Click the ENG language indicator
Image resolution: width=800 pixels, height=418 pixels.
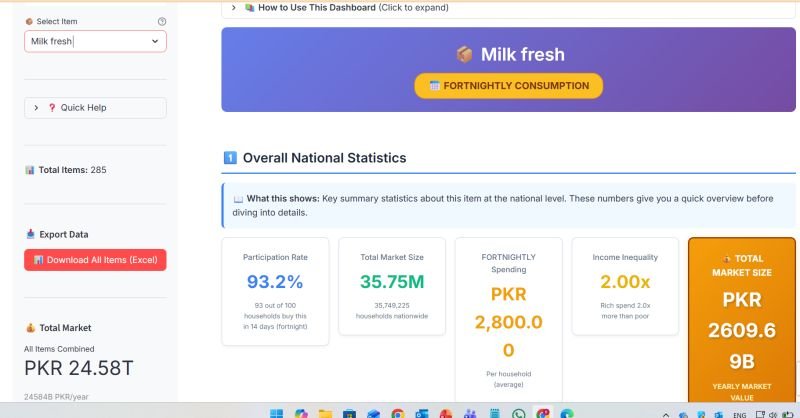click(x=740, y=414)
